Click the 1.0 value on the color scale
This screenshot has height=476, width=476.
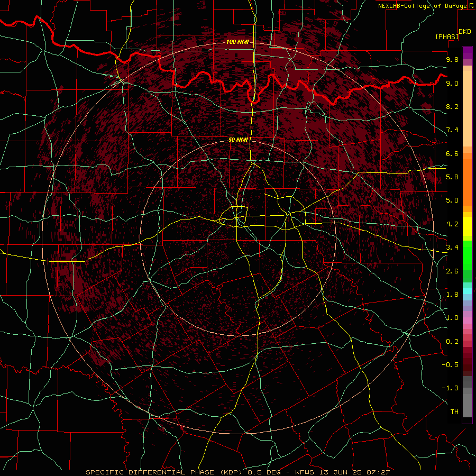tap(452, 318)
